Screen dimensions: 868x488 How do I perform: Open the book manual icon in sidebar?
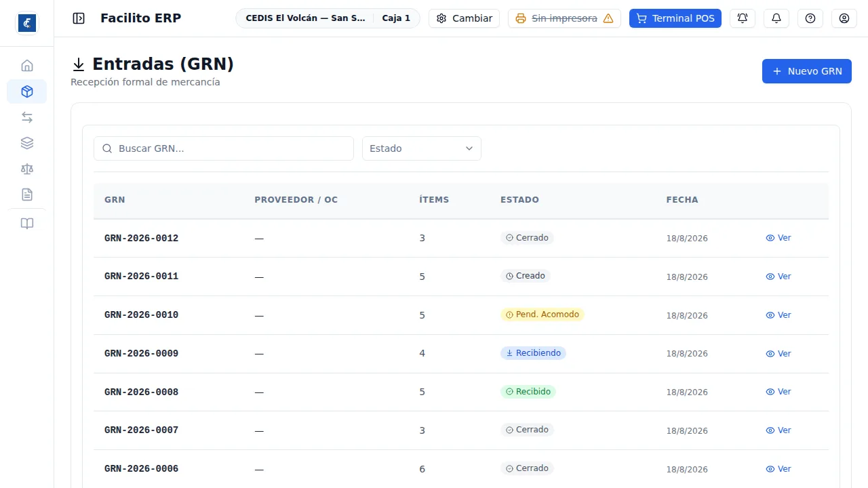pos(27,224)
